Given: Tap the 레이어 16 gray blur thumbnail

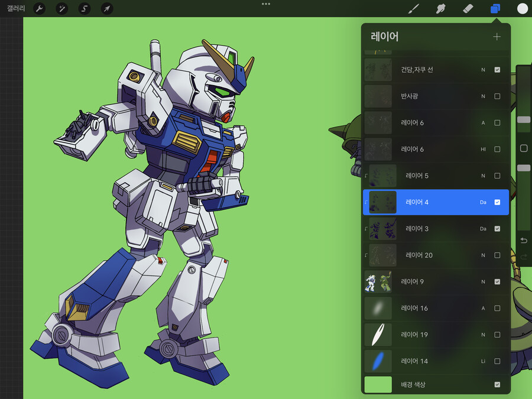Looking at the screenshot, I should point(378,308).
